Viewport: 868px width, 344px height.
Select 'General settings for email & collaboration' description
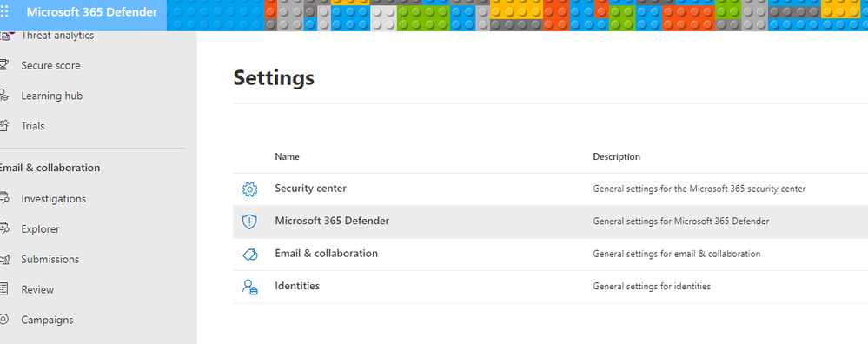tap(677, 255)
